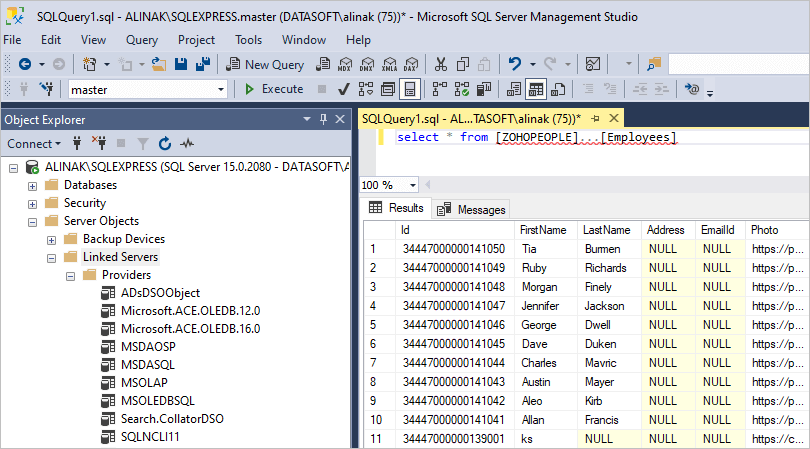Image resolution: width=810 pixels, height=449 pixels.
Task: Click the Save file icon
Action: 181,64
